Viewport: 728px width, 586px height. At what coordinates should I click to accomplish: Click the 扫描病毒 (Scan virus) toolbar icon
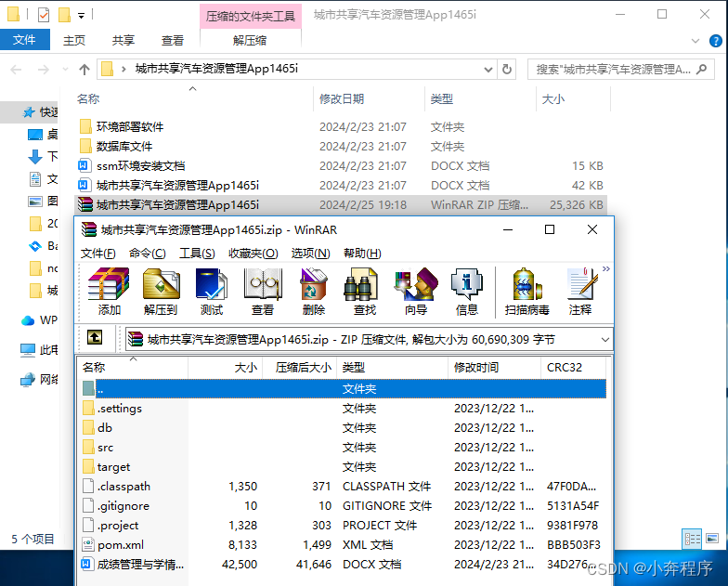[527, 292]
